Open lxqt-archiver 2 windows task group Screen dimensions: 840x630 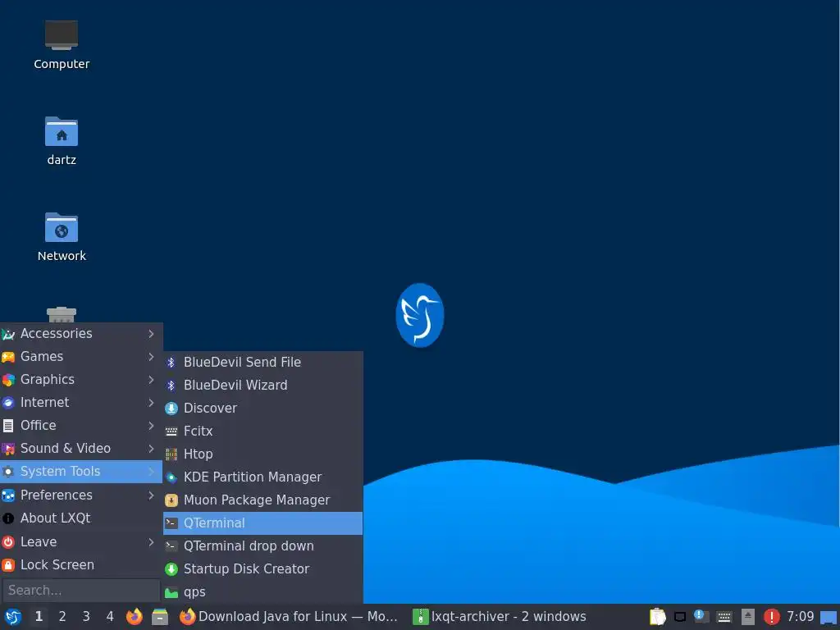pos(500,617)
